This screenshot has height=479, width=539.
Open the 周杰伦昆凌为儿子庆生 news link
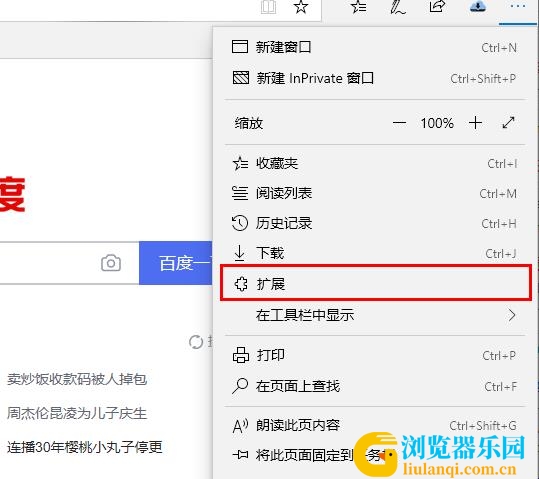77,413
